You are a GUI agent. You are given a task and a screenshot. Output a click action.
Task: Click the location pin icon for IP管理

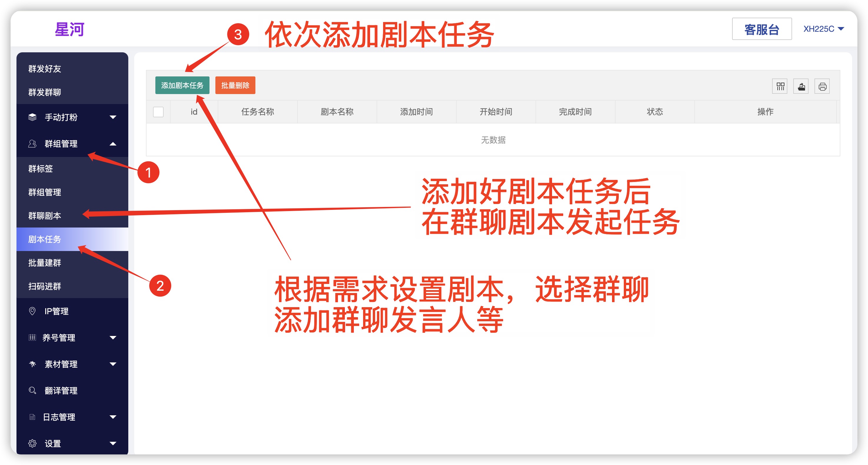pyautogui.click(x=32, y=311)
